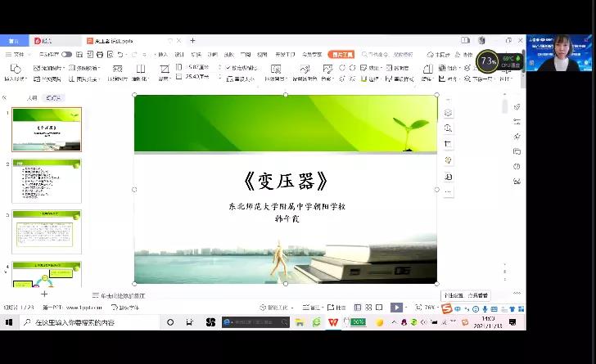Switch to the Outline panel tab
Viewport: 596px width, 364px height.
click(32, 97)
